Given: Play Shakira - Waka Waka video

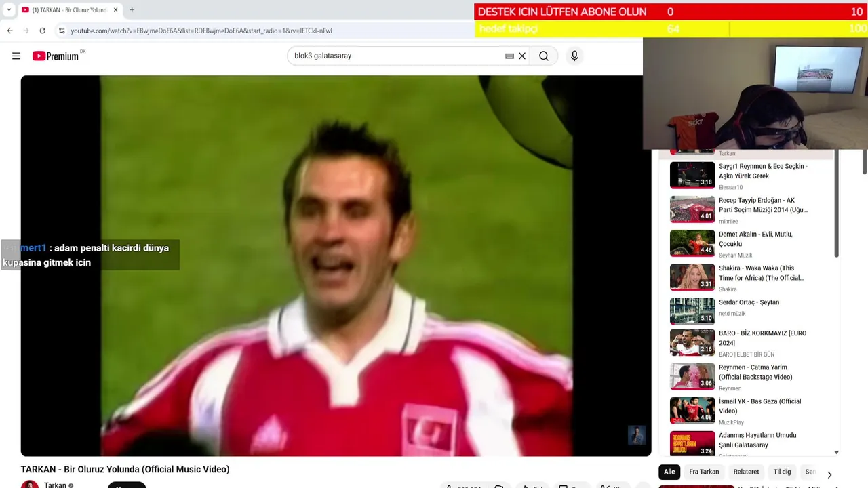Looking at the screenshot, I should point(762,272).
